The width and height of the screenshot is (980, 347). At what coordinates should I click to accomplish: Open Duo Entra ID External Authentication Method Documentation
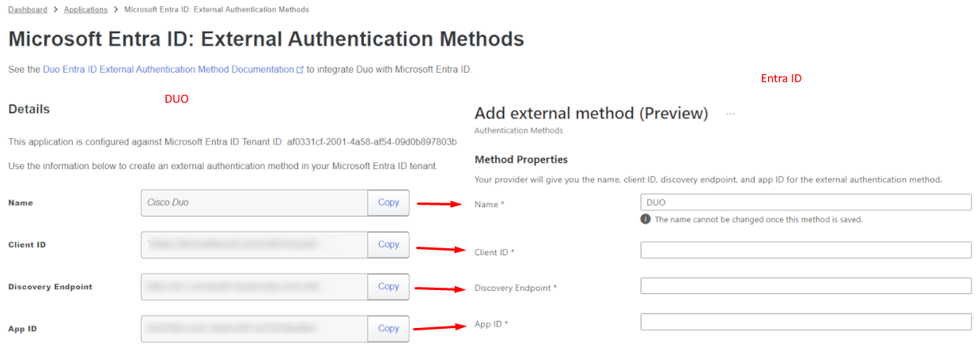168,70
